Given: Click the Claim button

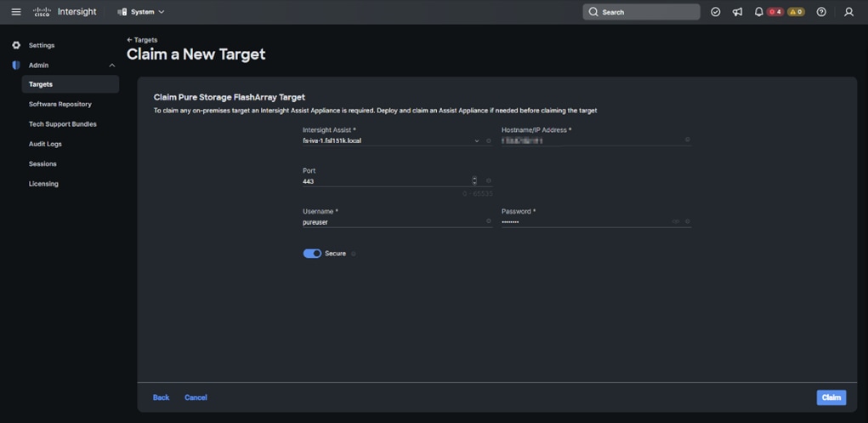Looking at the screenshot, I should click(831, 397).
